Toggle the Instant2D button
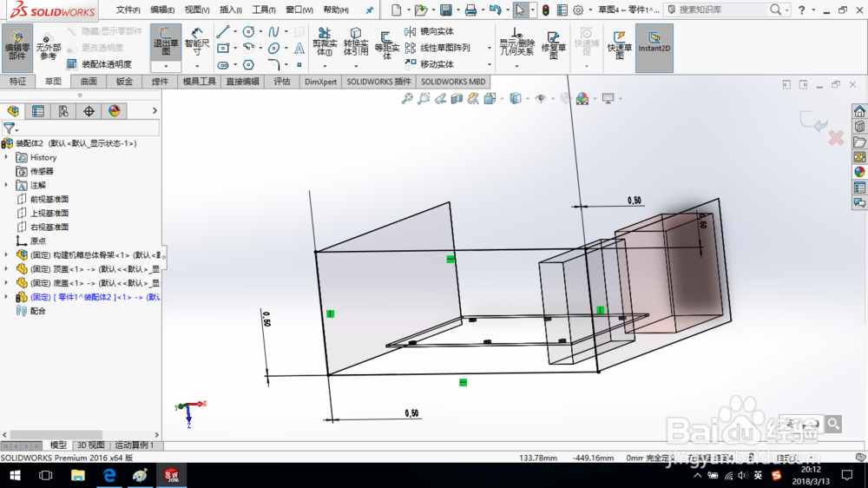The image size is (868, 488). [x=654, y=48]
